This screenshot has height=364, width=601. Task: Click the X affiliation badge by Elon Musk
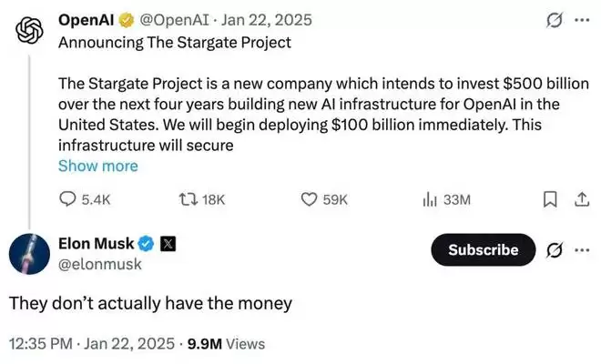tap(169, 243)
